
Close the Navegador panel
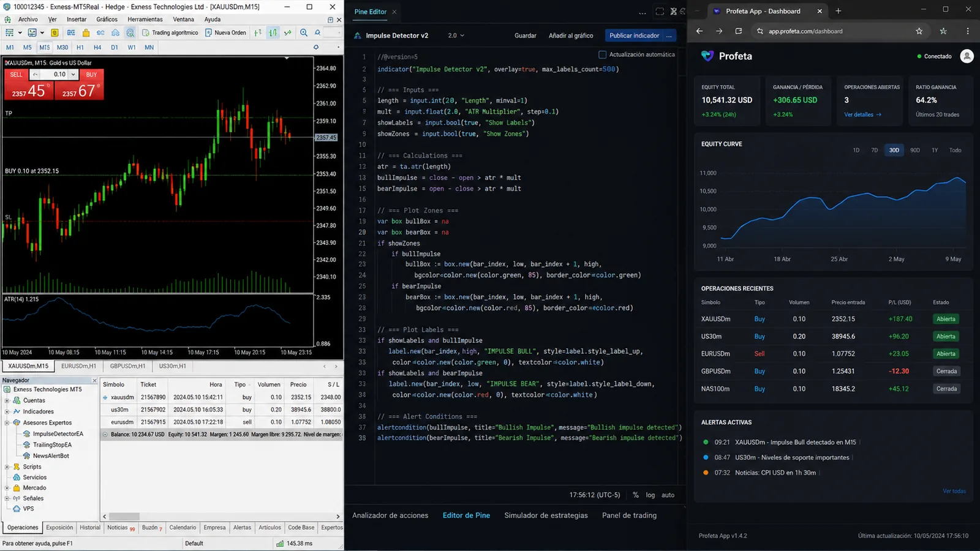coord(94,380)
